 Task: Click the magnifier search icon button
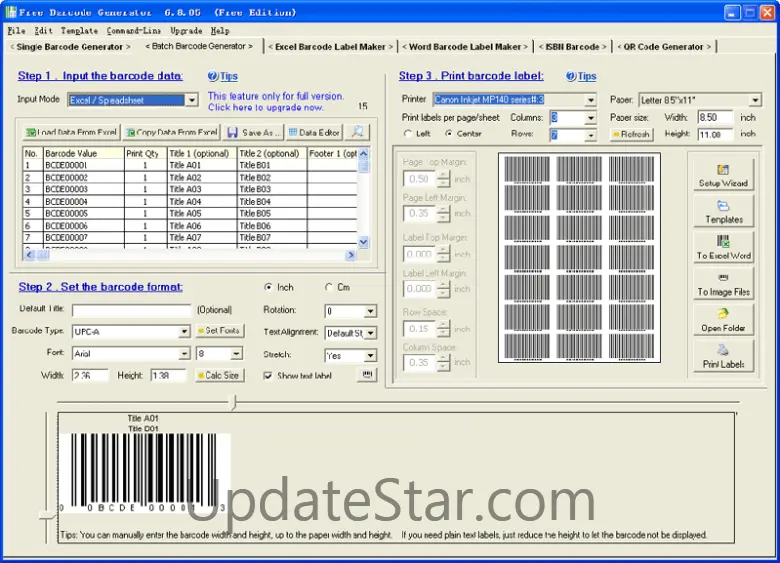point(358,132)
